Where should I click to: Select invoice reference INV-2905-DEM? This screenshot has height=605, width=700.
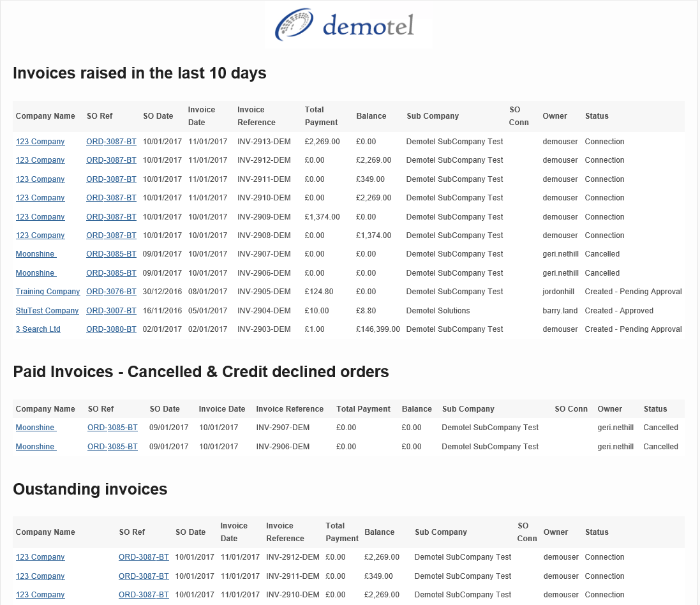click(x=264, y=292)
